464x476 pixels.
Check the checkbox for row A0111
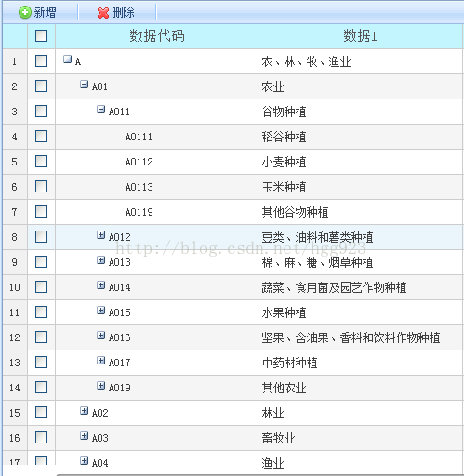click(41, 137)
